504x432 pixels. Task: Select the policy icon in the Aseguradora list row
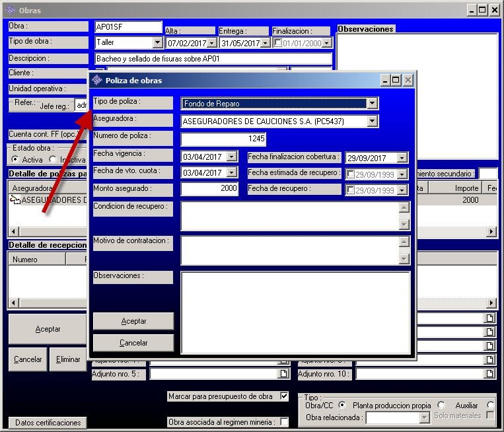(x=15, y=200)
